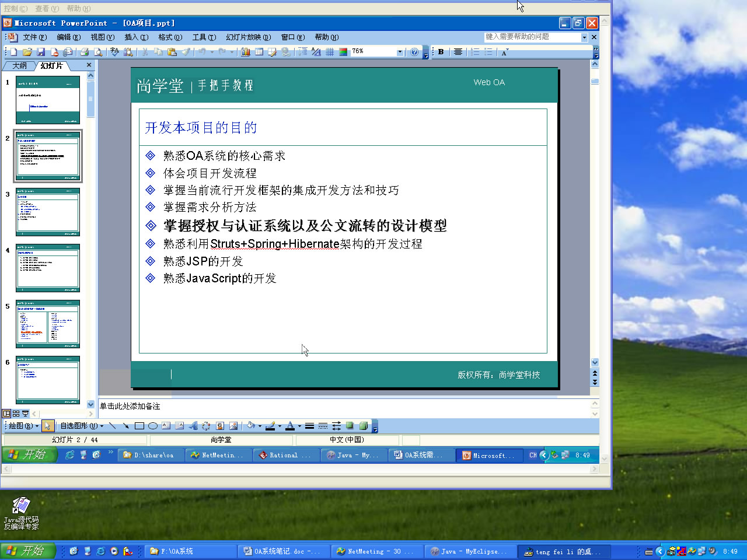Open the Font Color dropdown arrow

tap(299, 426)
